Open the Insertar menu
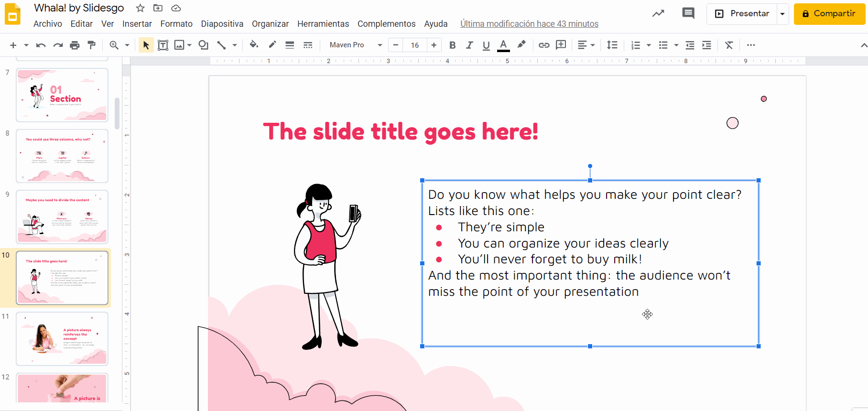Image resolution: width=868 pixels, height=411 pixels. (137, 24)
